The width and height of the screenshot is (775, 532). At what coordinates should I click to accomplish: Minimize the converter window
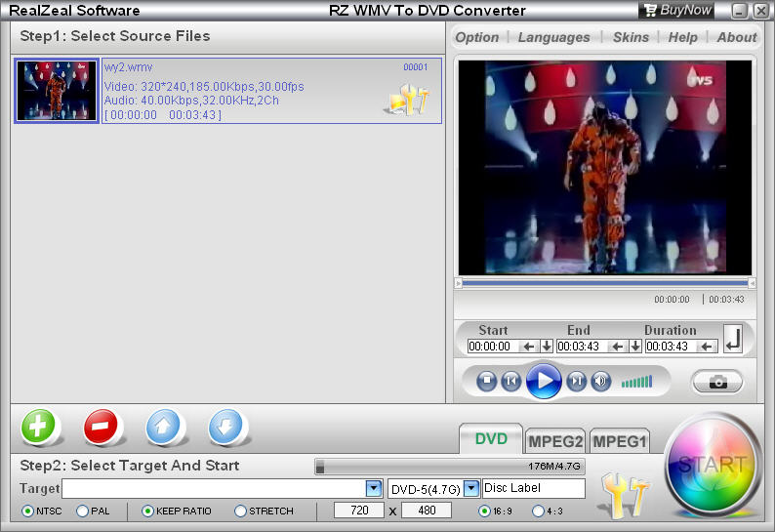tap(739, 11)
